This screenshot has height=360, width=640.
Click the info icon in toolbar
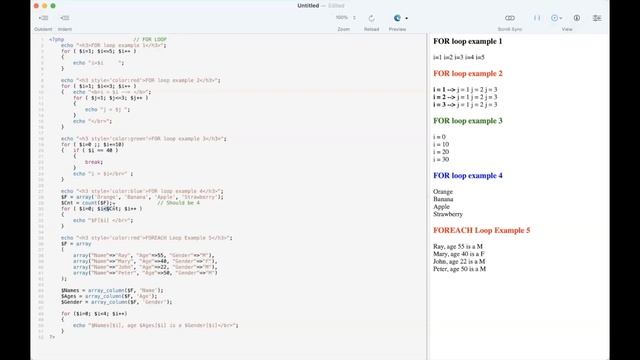[x=577, y=18]
